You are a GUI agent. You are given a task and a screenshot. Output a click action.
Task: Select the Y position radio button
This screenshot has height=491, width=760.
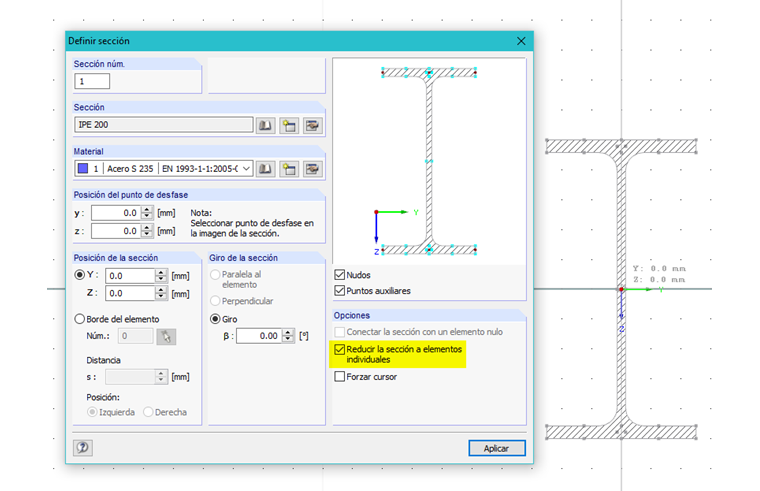79,275
